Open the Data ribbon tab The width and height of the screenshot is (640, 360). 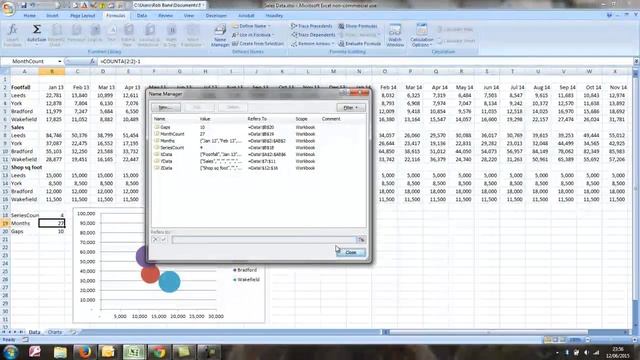click(142, 16)
